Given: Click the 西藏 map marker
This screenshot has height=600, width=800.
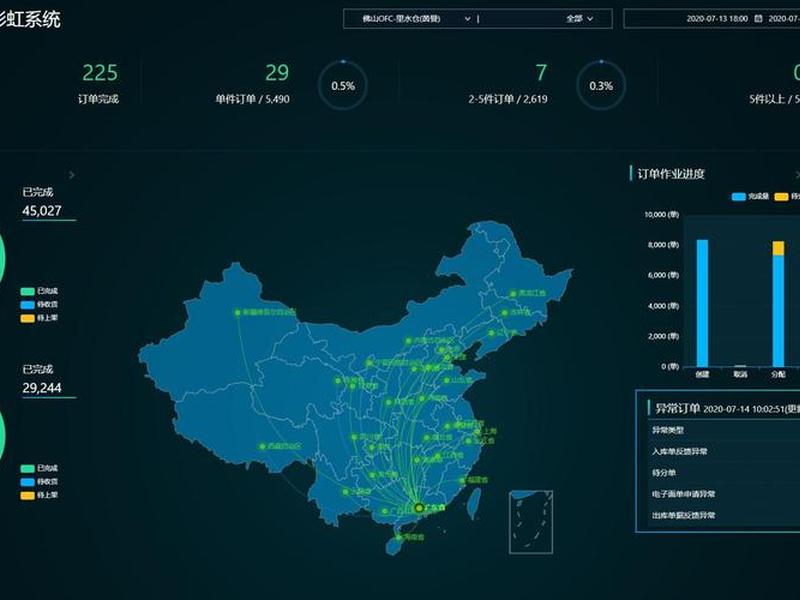Looking at the screenshot, I should (x=262, y=446).
